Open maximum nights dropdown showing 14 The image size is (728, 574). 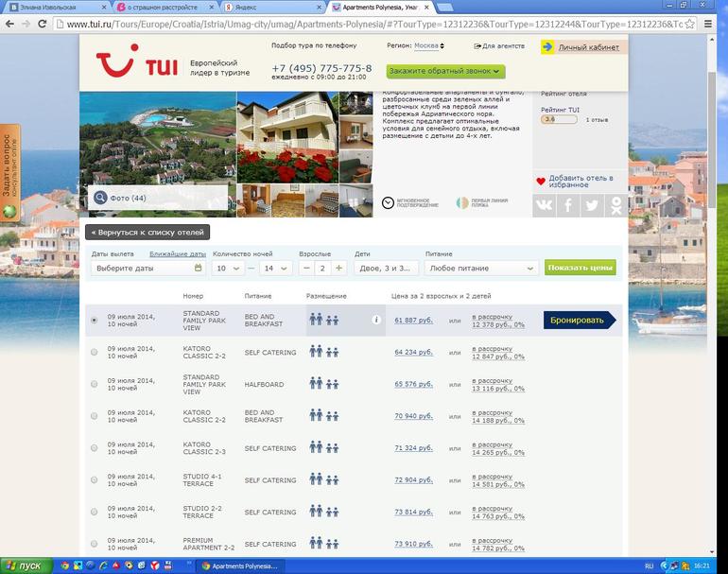coord(275,268)
